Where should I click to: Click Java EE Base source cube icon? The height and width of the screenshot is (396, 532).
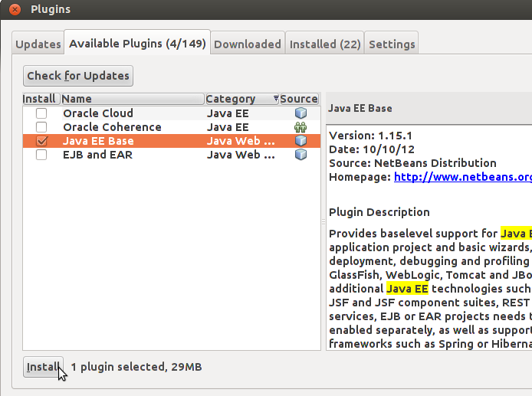click(300, 141)
